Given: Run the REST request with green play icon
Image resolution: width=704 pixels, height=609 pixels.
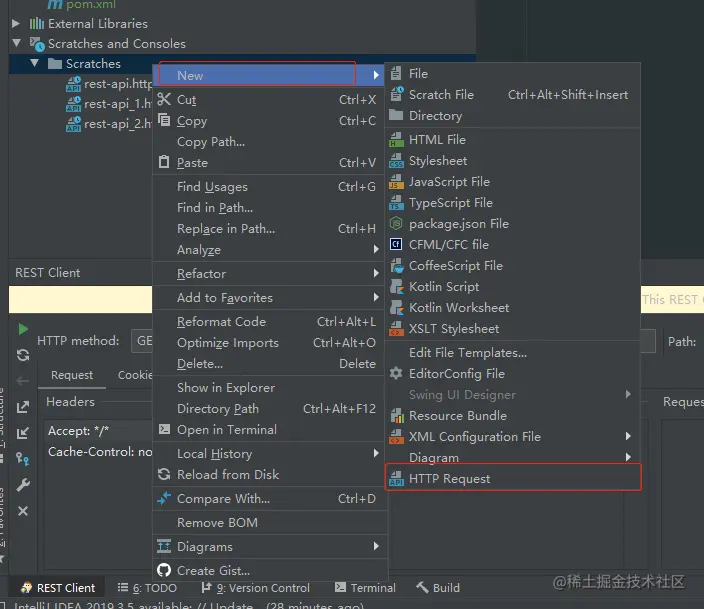Looking at the screenshot, I should tap(23, 329).
